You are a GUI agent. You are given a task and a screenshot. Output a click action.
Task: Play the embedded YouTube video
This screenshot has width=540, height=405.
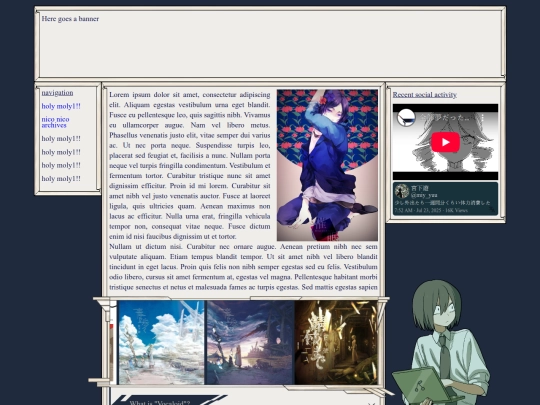tap(445, 142)
